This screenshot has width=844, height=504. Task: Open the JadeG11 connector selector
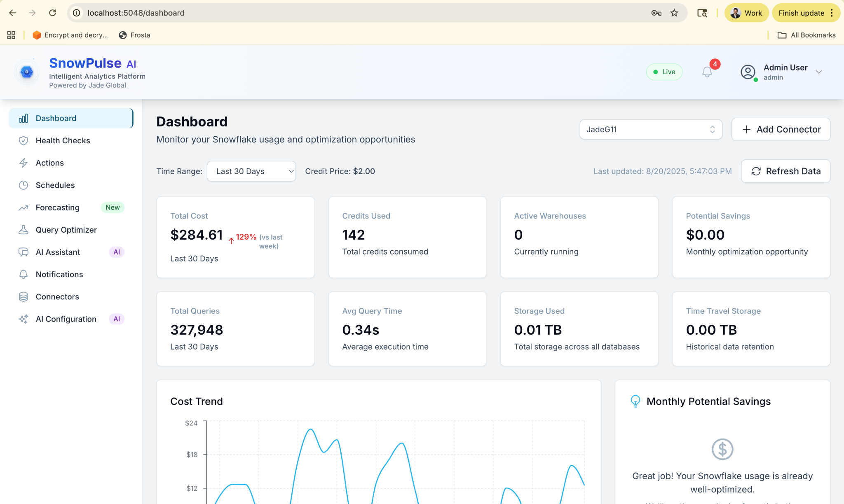tap(651, 130)
